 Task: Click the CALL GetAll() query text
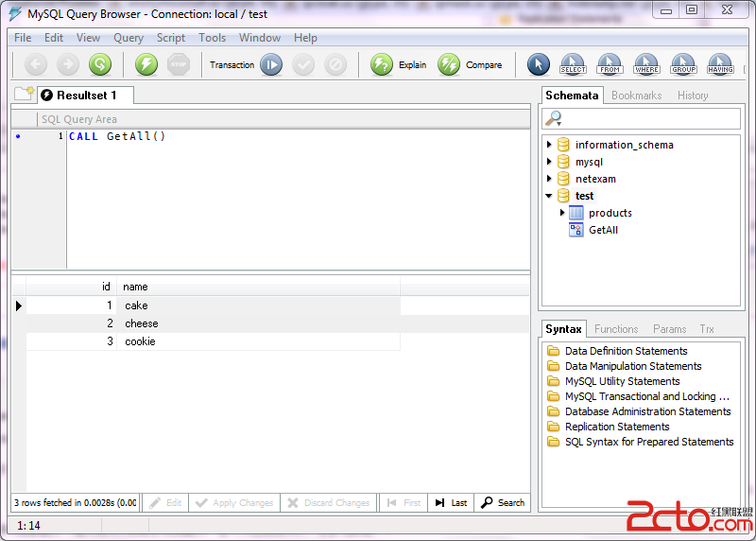click(x=117, y=136)
